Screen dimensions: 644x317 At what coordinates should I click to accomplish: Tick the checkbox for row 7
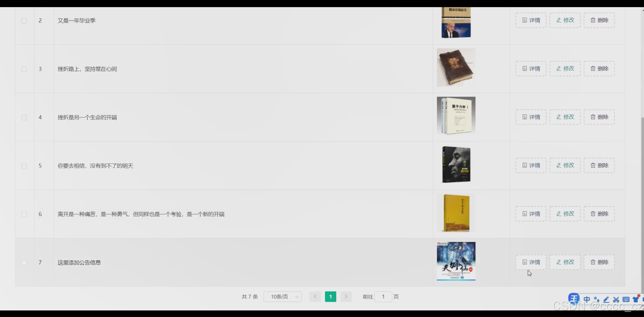pos(24,263)
